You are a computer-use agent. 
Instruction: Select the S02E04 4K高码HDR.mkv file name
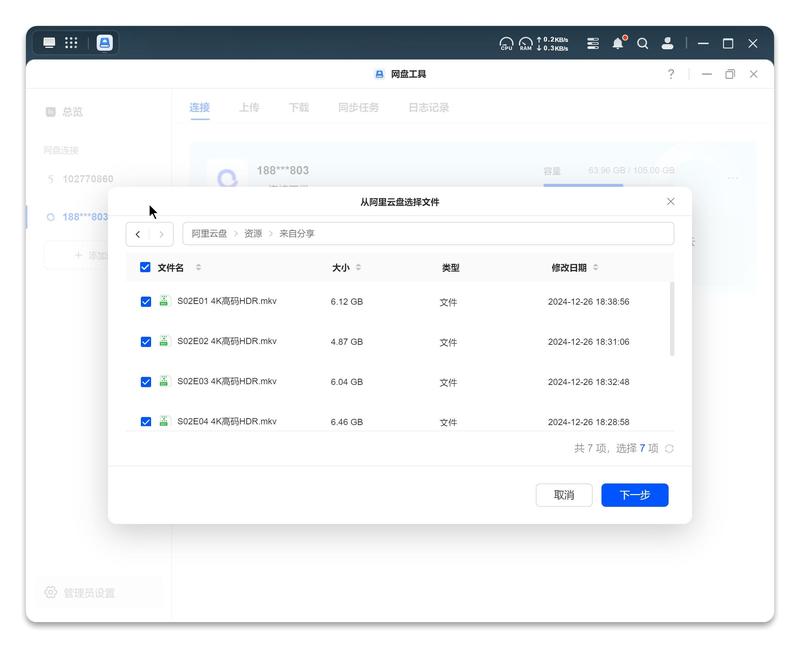[x=227, y=421]
